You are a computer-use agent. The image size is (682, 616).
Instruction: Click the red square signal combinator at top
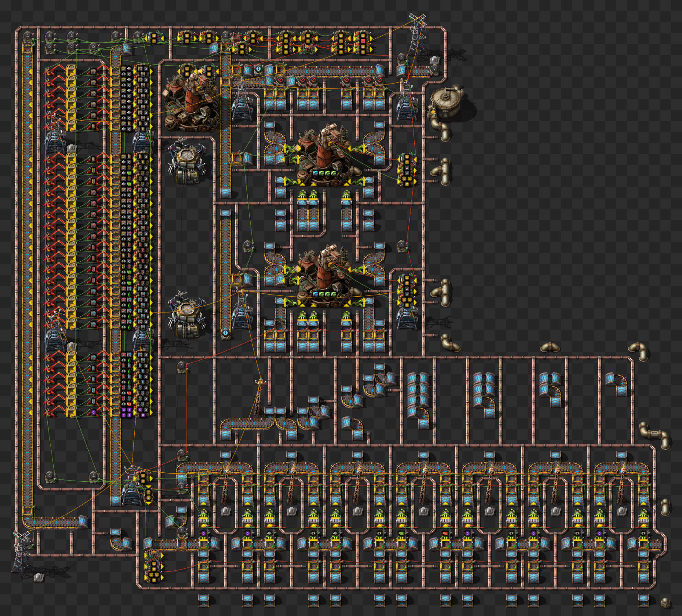point(363,41)
